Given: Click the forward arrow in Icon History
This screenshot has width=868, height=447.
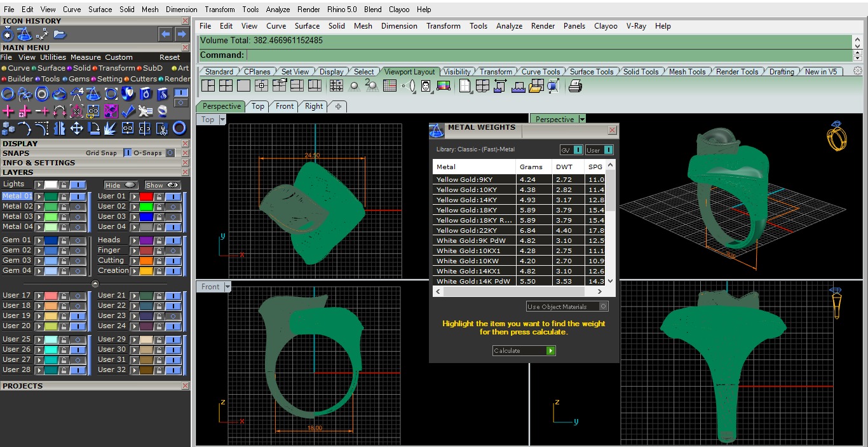Looking at the screenshot, I should pyautogui.click(x=181, y=34).
